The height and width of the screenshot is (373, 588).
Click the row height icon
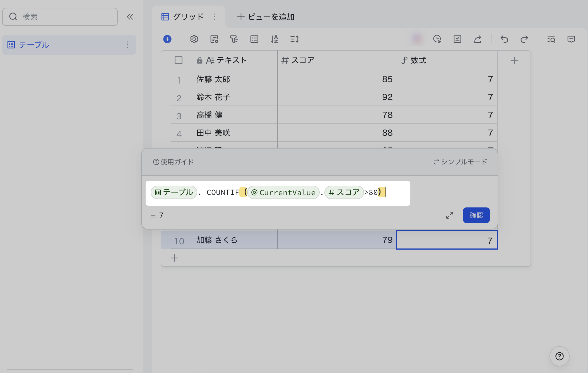(x=295, y=39)
